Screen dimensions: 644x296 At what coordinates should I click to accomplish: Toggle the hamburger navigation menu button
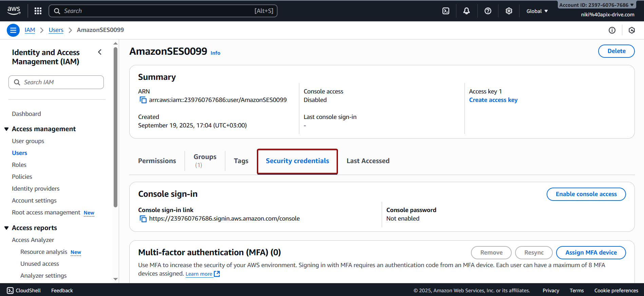(13, 30)
